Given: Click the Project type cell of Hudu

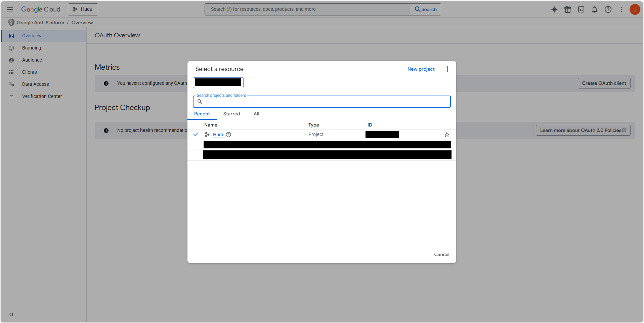Looking at the screenshot, I should point(316,134).
